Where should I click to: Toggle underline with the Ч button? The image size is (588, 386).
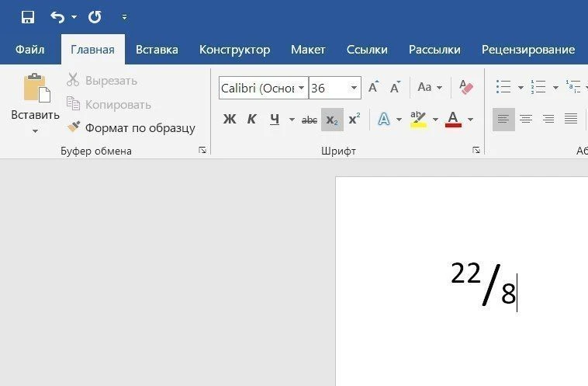[x=275, y=120]
